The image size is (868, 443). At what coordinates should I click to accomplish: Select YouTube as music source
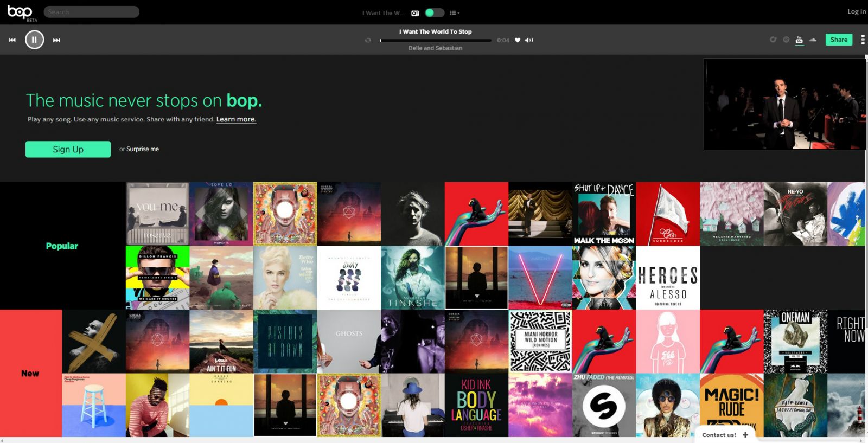tap(799, 40)
